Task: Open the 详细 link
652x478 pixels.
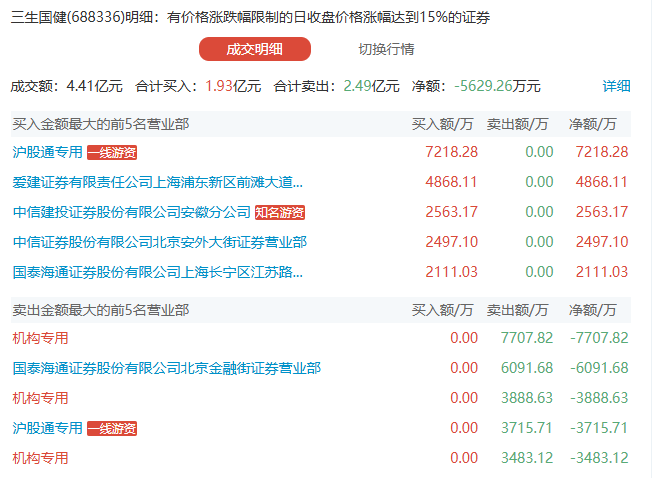Action: (x=616, y=86)
